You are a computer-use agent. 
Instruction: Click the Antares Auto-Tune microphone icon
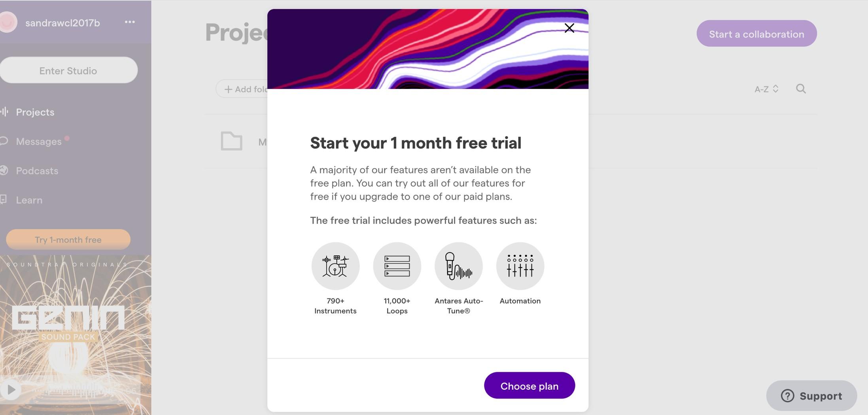click(459, 266)
